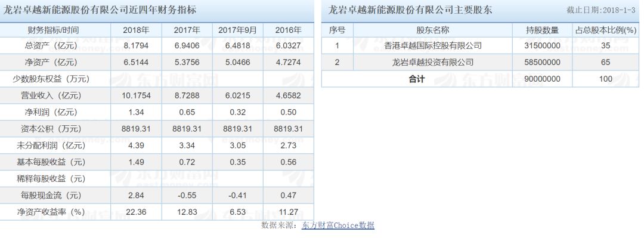Screen dimensions: 644x238
Task: Click the 营业收入 value 10.1754
Action: [136, 96]
